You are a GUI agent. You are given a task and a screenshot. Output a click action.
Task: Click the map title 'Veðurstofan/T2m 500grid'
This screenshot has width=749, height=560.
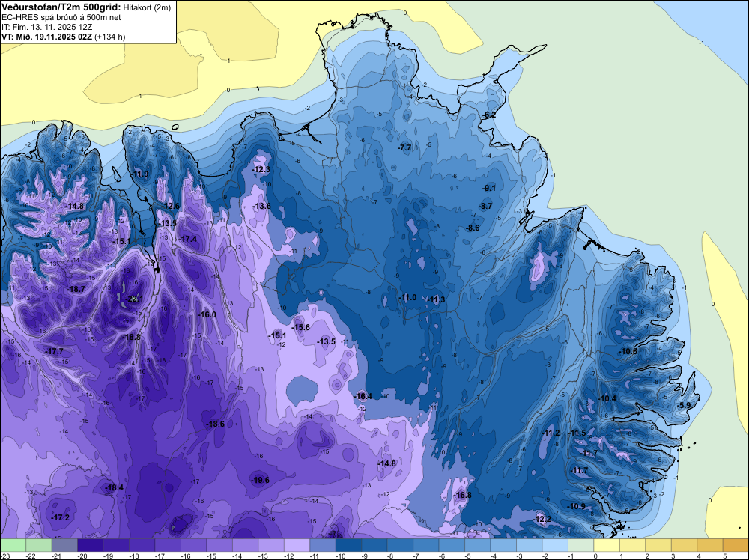coord(61,7)
